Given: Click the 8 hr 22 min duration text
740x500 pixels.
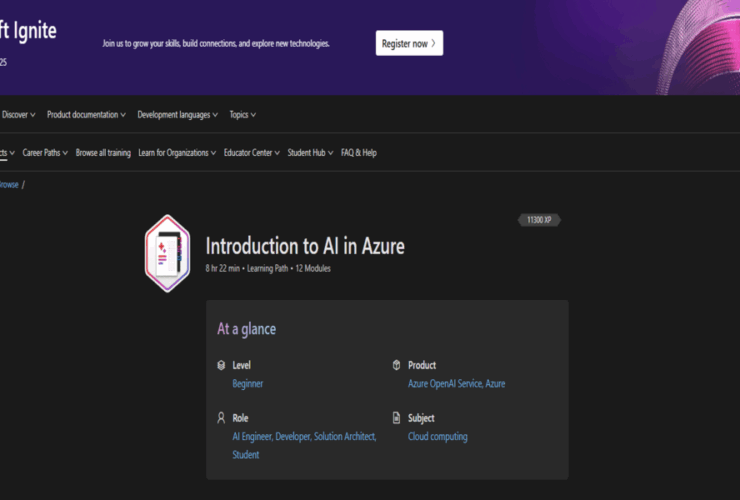Looking at the screenshot, I should (222, 269).
